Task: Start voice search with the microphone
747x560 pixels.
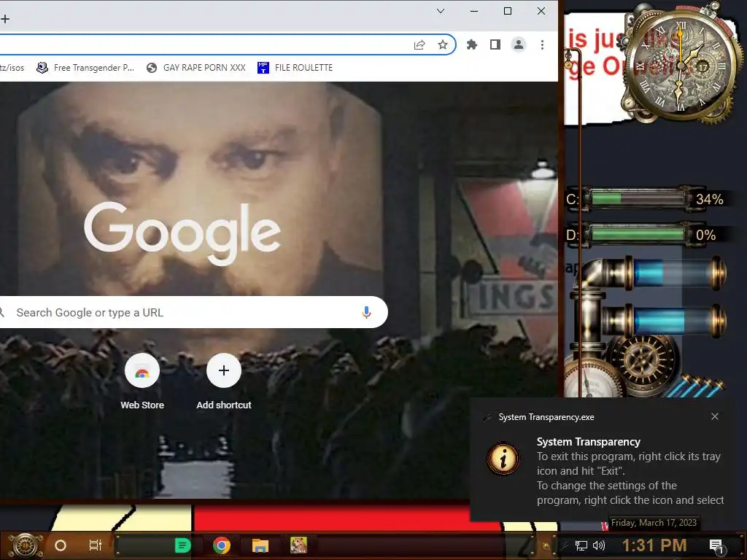Action: [x=366, y=312]
